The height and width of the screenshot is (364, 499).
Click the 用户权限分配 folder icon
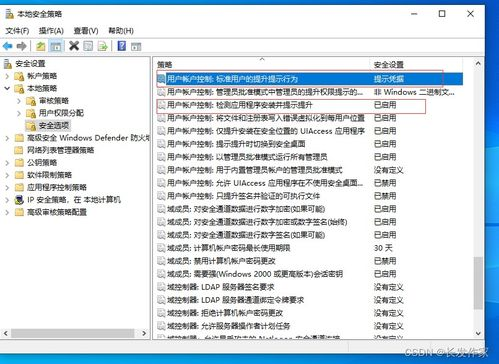pyautogui.click(x=31, y=113)
